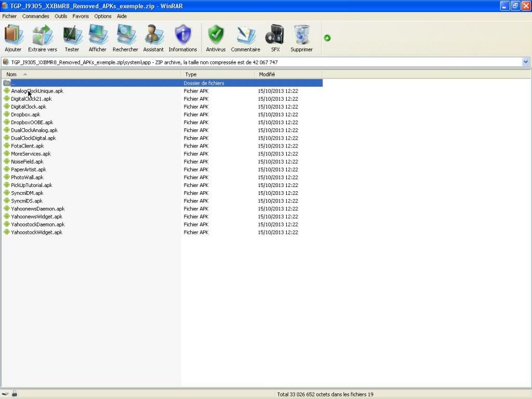Select PickUpTutorial.apk file name
532x399 pixels.
32,185
